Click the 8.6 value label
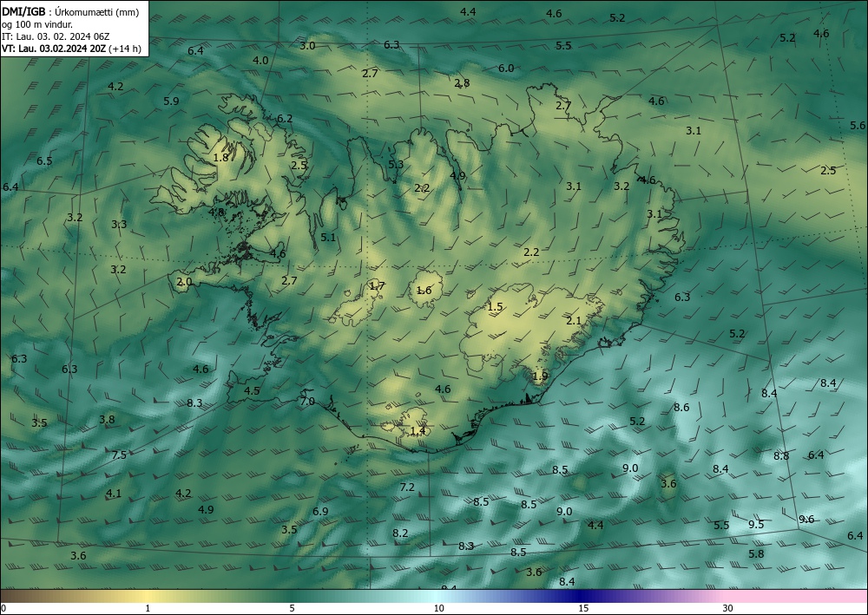 pos(681,407)
